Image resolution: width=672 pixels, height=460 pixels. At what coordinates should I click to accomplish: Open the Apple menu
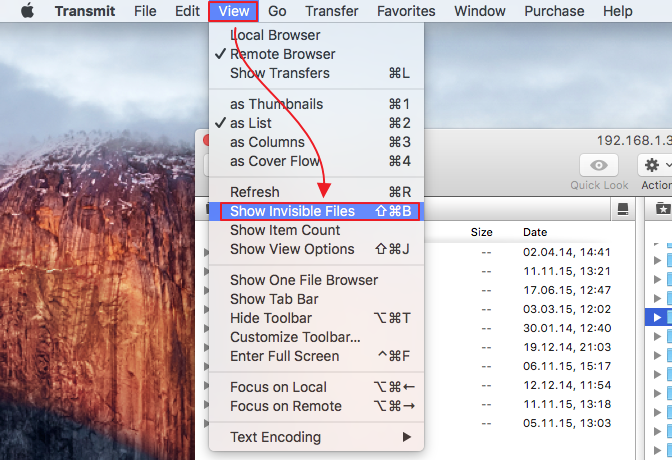click(27, 11)
